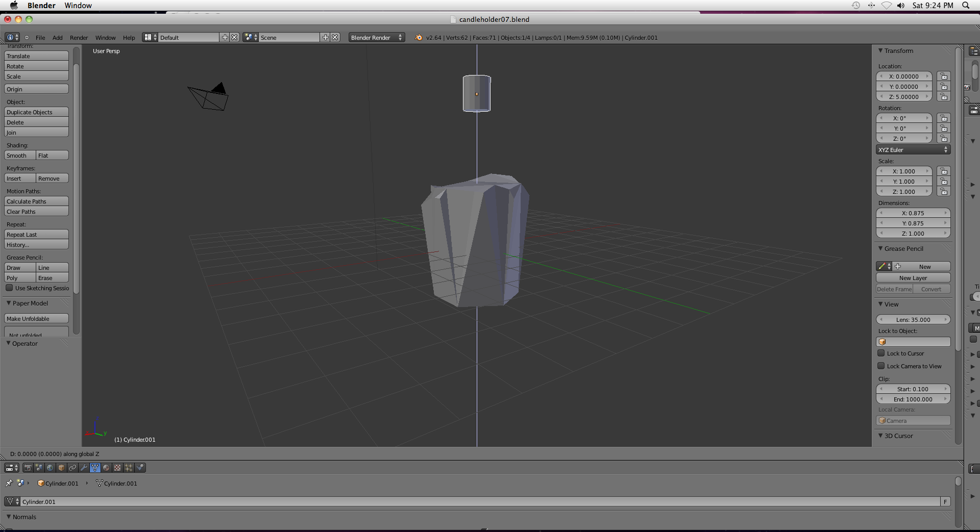
Task: Click the Blender logo splash icon
Action: [419, 37]
